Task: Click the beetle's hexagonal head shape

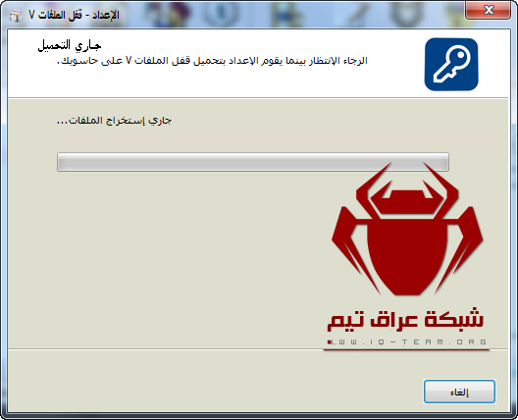Action: [x=407, y=202]
